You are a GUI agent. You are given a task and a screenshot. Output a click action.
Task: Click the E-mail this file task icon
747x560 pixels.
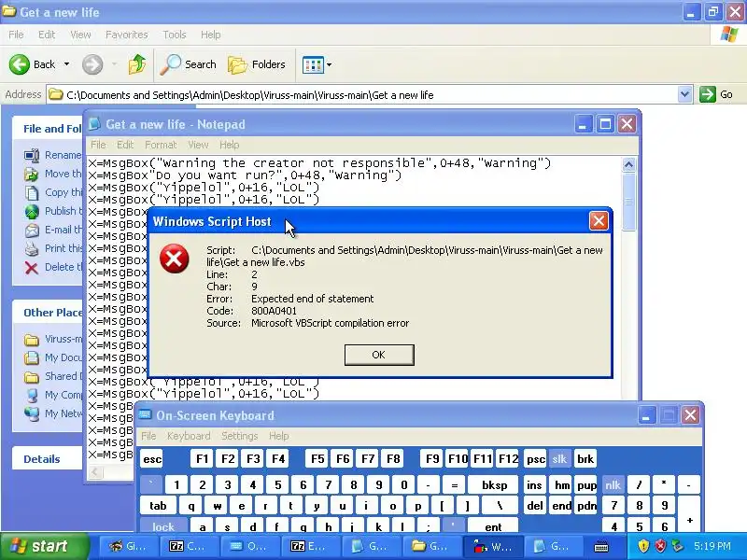[32, 230]
